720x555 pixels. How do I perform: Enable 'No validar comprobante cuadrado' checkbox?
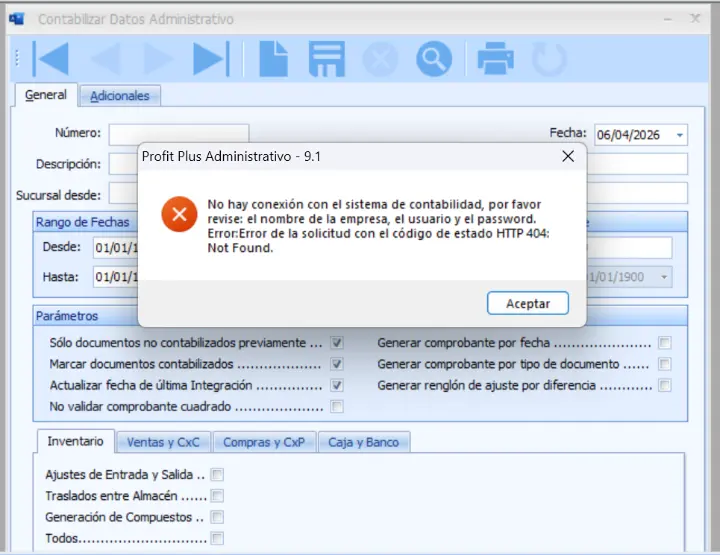click(x=337, y=407)
